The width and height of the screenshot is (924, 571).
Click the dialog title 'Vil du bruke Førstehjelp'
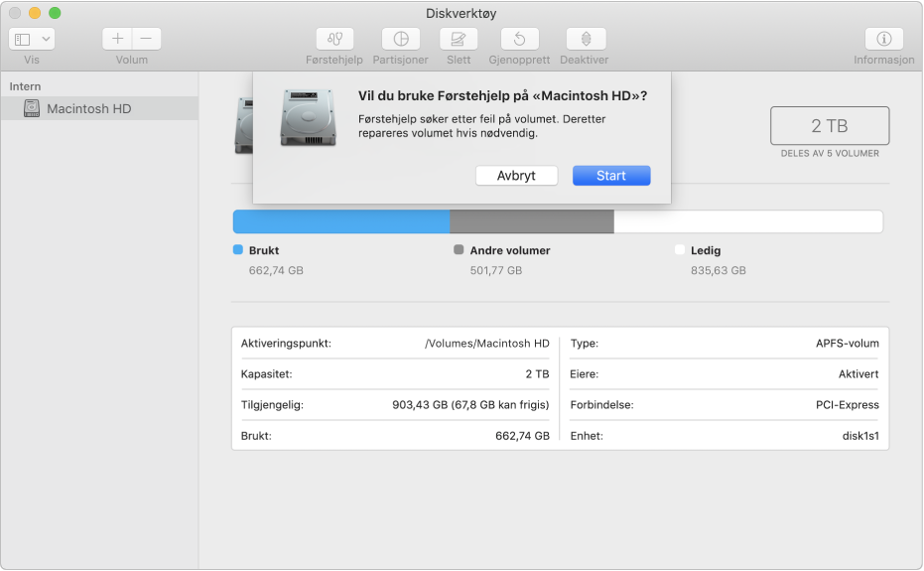(502, 95)
